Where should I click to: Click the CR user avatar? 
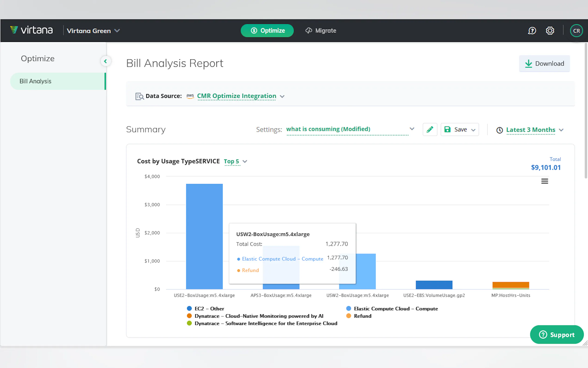(576, 31)
